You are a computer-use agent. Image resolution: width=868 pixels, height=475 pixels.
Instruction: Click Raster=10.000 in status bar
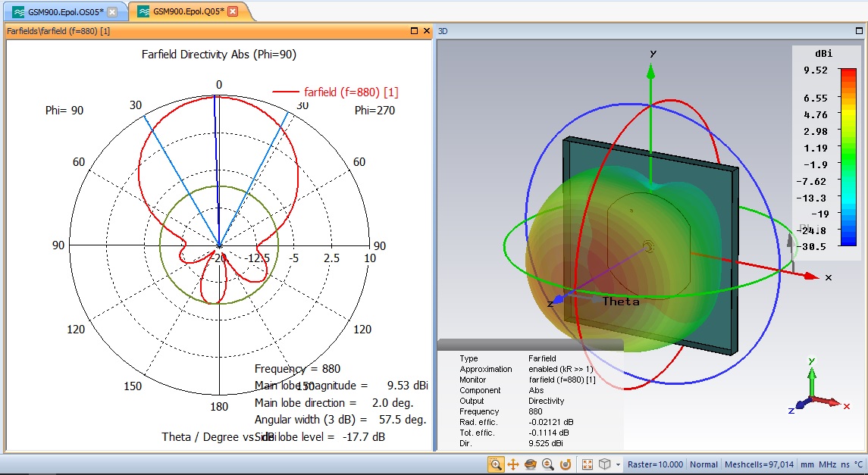pos(655,464)
